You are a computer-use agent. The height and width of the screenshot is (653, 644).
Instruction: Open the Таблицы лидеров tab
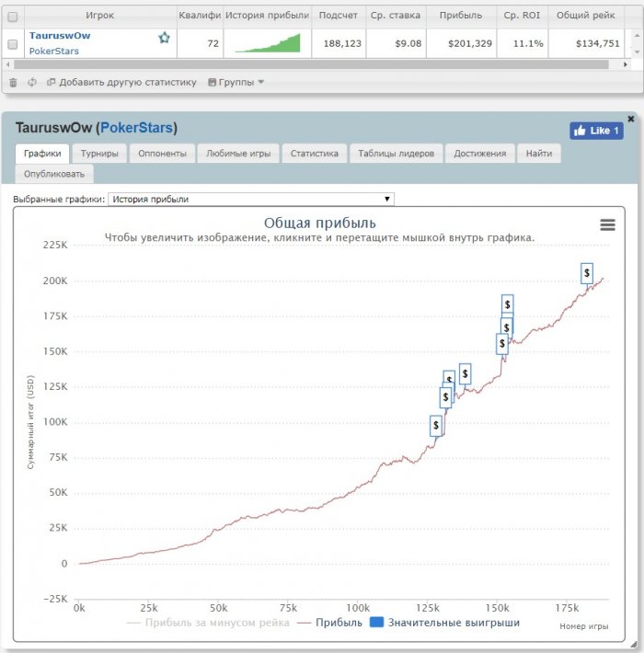(x=396, y=154)
